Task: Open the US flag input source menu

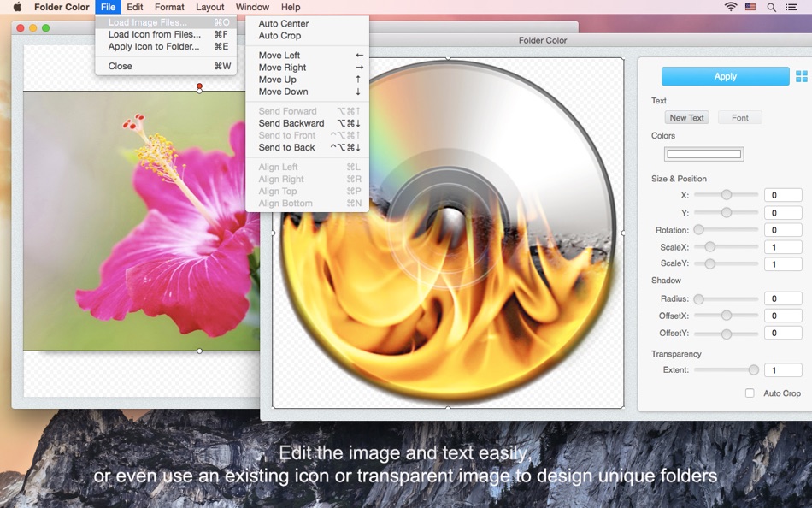Action: click(x=750, y=7)
